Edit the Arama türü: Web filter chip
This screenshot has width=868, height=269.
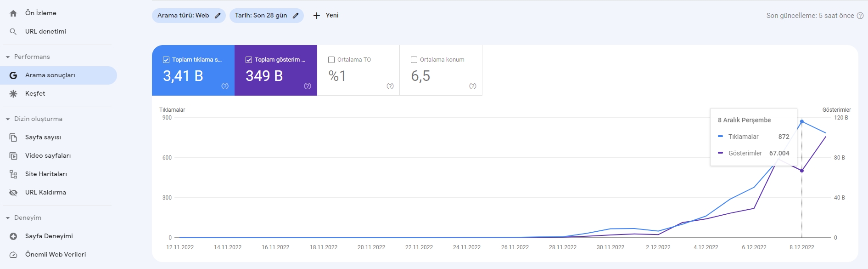click(x=189, y=16)
